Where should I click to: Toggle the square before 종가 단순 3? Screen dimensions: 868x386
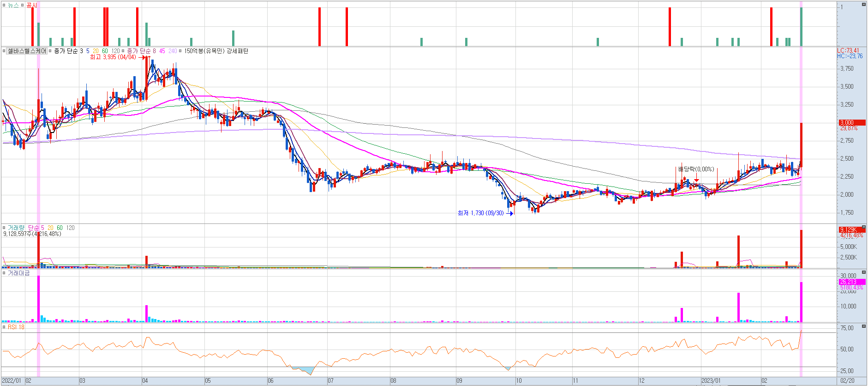coord(50,51)
